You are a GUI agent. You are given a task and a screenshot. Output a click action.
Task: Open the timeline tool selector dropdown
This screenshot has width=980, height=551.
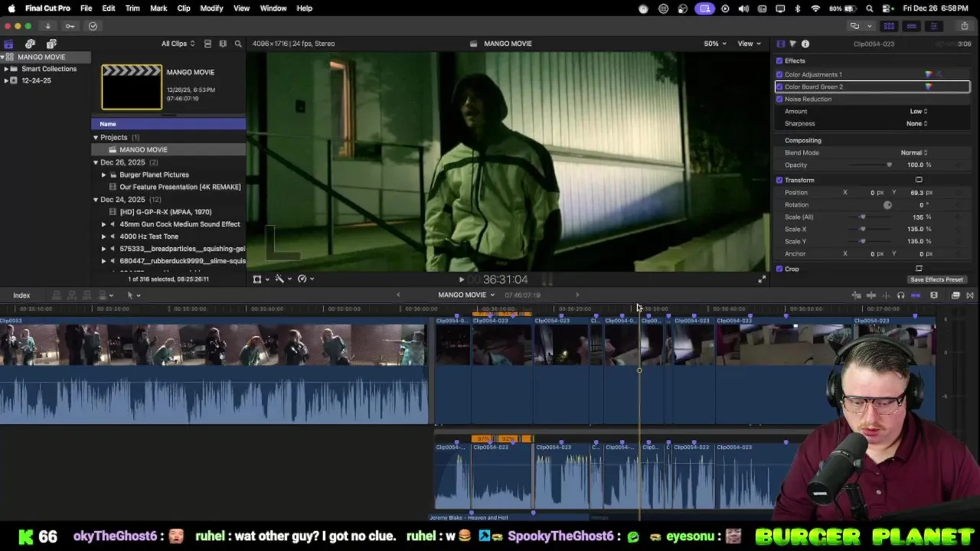tap(133, 295)
